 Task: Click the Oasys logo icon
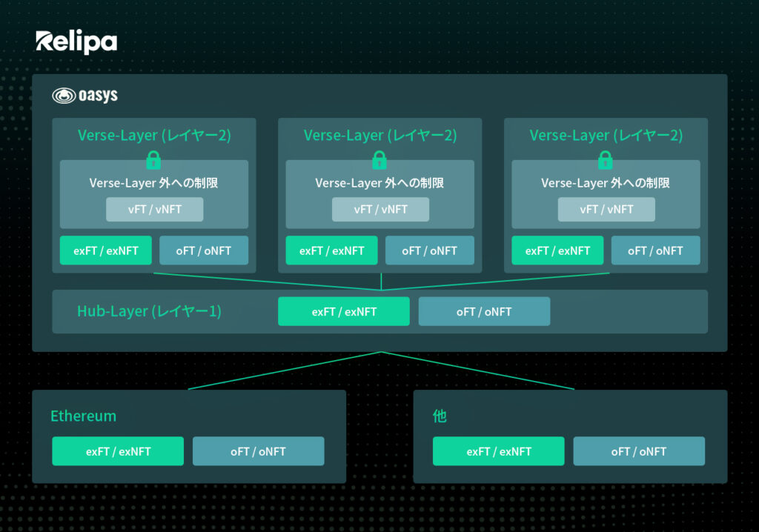click(64, 96)
